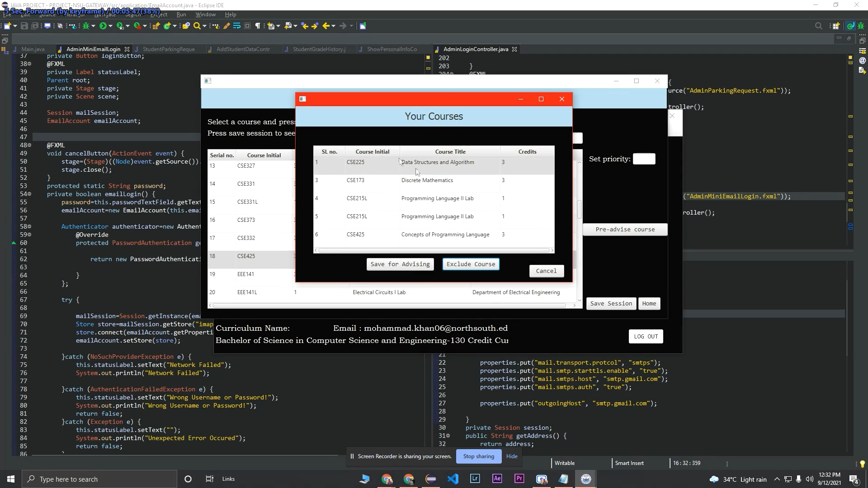Click Next Edit Location arrow icon
This screenshot has width=868, height=488.
[315, 26]
